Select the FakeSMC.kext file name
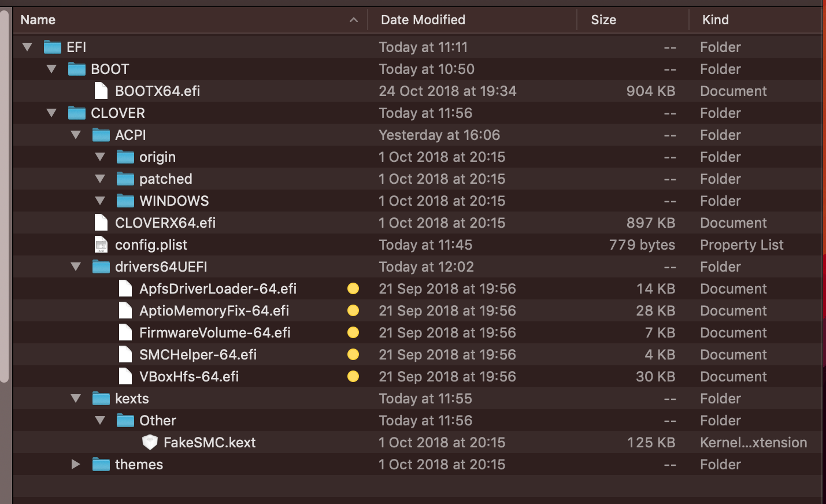Image resolution: width=826 pixels, height=504 pixels. (209, 442)
